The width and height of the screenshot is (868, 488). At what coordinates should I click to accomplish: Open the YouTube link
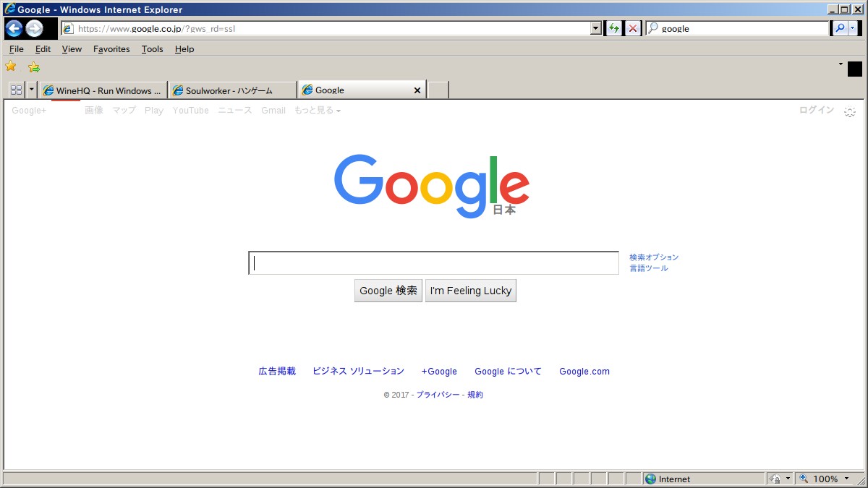pyautogui.click(x=191, y=111)
